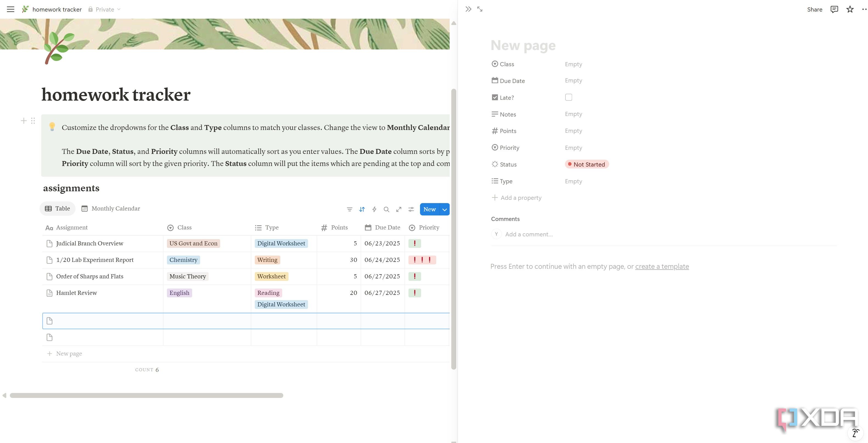
Task: Click the plus icon beside the callout block
Action: pyautogui.click(x=24, y=121)
